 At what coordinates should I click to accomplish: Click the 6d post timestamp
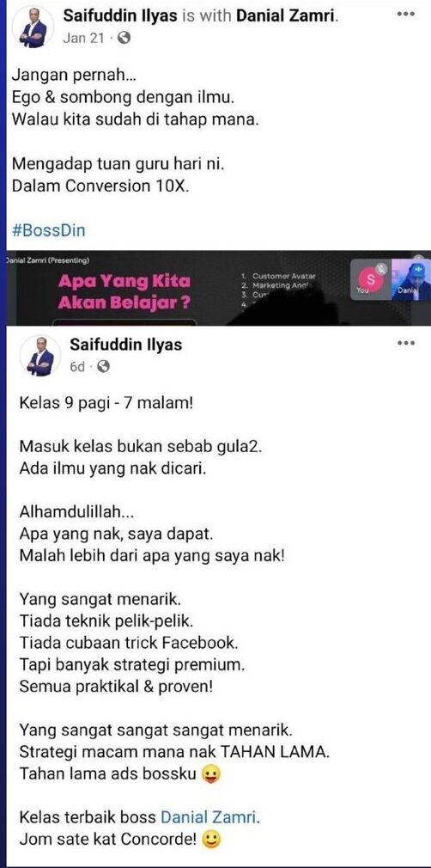point(77,367)
